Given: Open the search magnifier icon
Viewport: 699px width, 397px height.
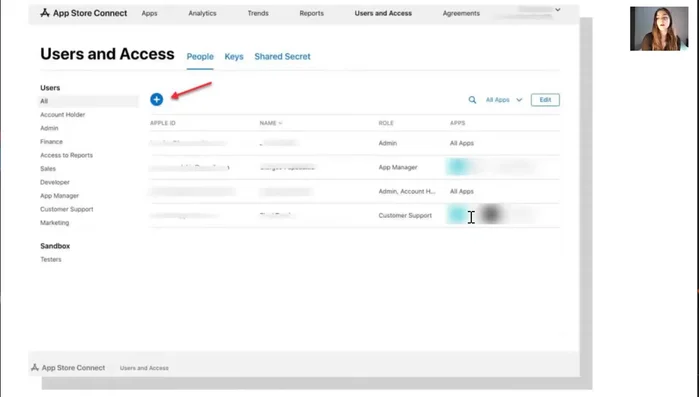Looking at the screenshot, I should 472,100.
